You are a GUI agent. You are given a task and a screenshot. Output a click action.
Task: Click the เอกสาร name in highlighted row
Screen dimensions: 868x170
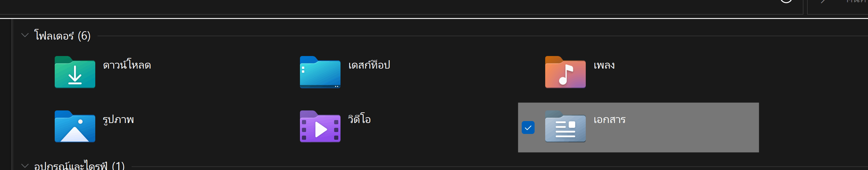click(x=610, y=119)
